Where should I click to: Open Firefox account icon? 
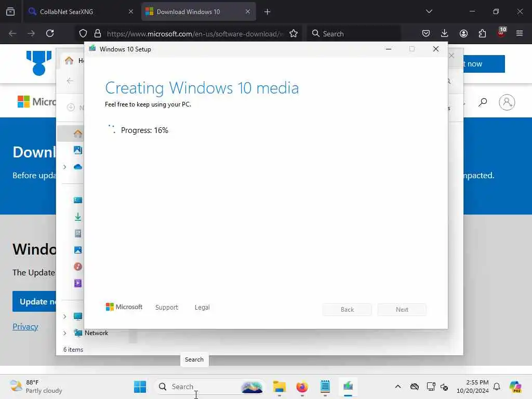(x=463, y=33)
